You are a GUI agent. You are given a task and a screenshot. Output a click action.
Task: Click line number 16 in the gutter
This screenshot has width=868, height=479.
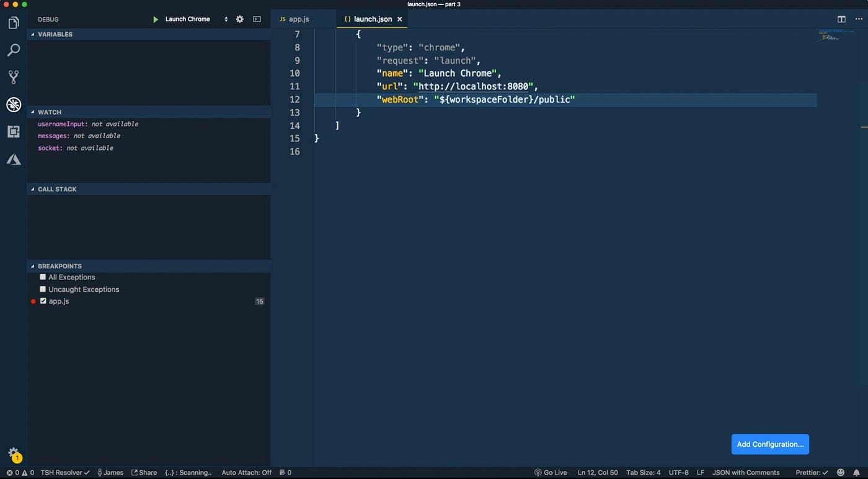point(294,151)
